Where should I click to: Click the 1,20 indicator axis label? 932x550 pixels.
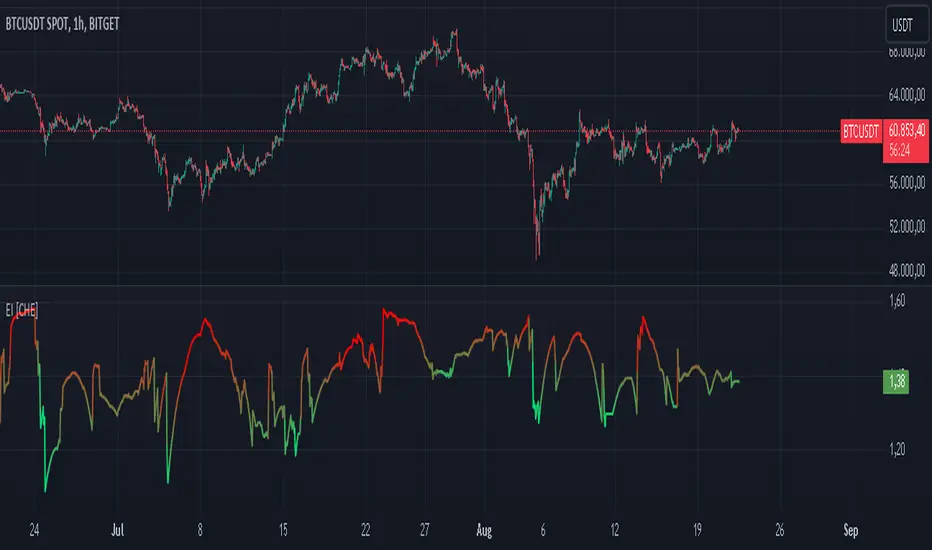[897, 450]
